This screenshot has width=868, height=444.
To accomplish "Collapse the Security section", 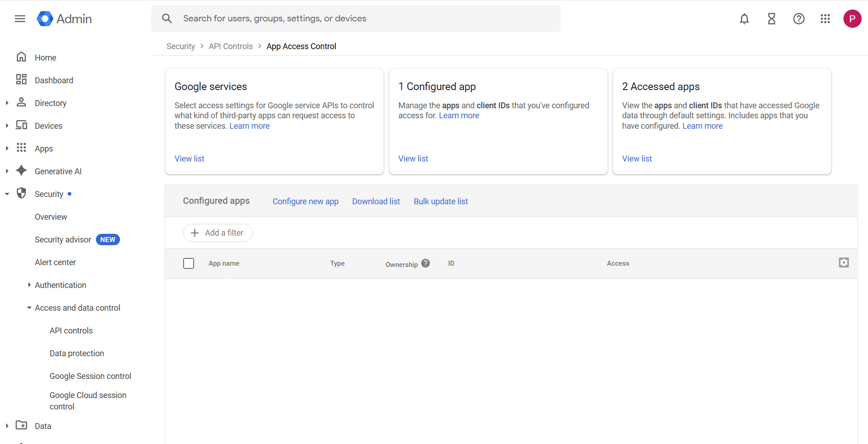I will (7, 194).
